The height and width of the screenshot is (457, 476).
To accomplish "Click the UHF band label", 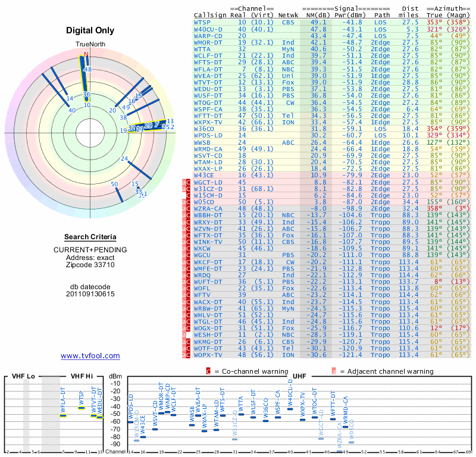I will (x=299, y=376).
